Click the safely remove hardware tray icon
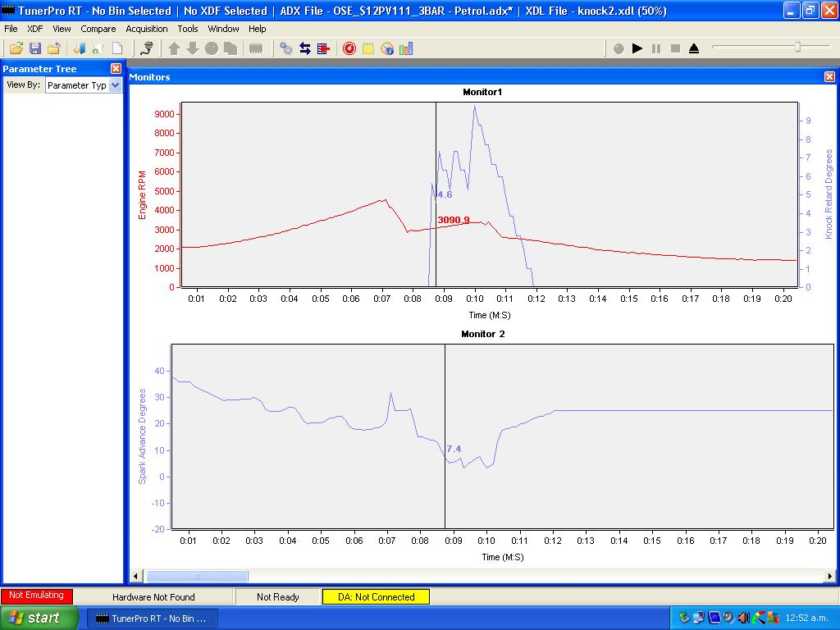 (x=683, y=618)
